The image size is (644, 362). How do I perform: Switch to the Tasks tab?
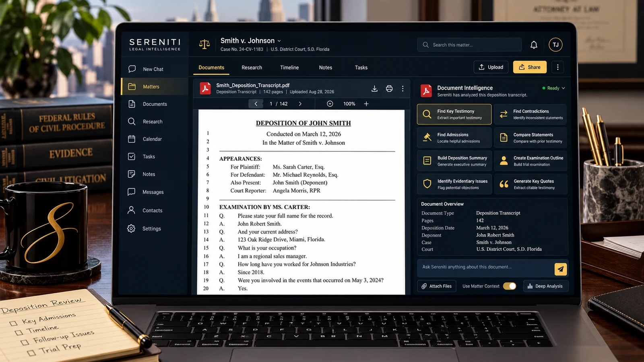pyautogui.click(x=361, y=68)
